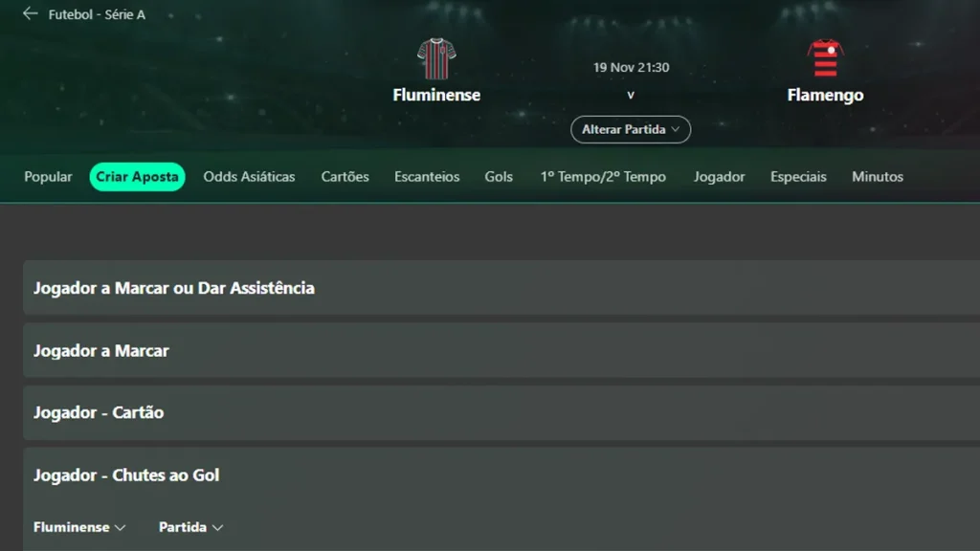Open the 1º Tempo/2º Tempo tab
Screen dimensions: 980x551
click(x=604, y=176)
